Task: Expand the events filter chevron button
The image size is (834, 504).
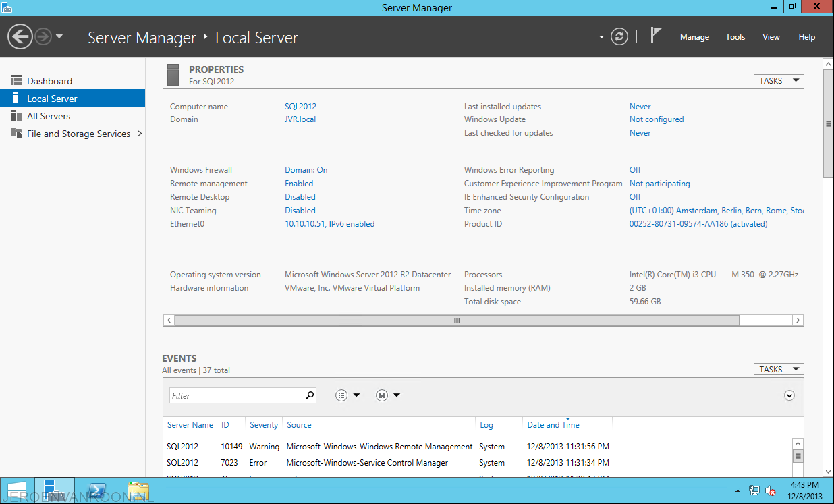Action: pos(789,395)
